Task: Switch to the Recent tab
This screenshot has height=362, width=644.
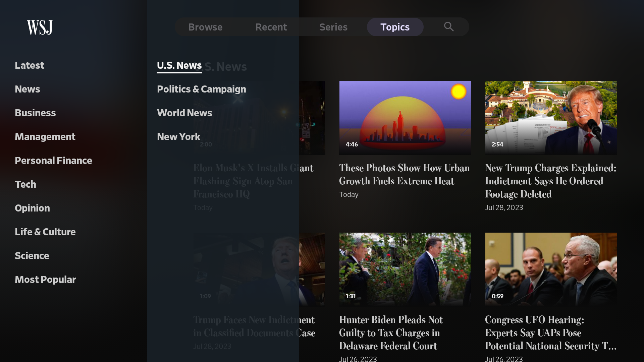Action: click(x=271, y=27)
